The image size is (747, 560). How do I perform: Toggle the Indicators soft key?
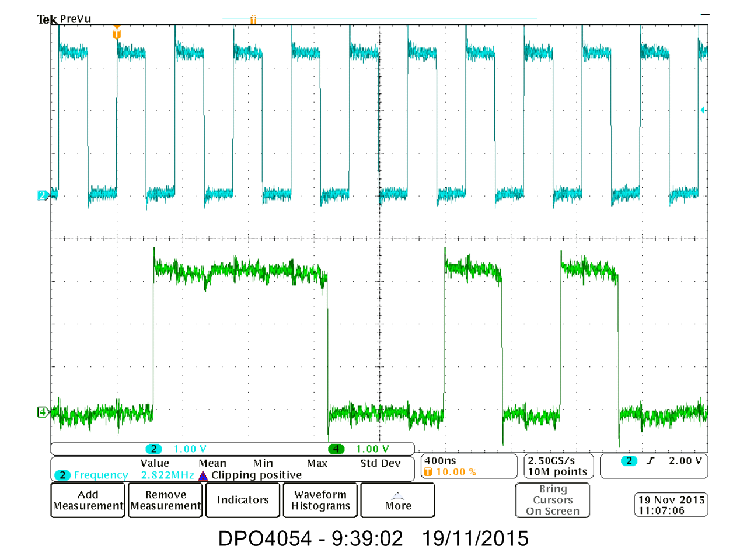pyautogui.click(x=242, y=500)
